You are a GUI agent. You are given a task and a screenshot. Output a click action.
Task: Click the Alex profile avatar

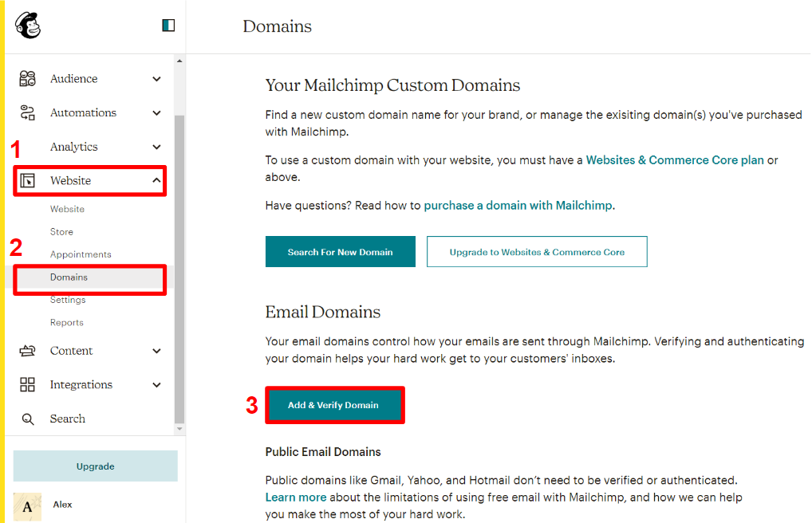pos(27,506)
